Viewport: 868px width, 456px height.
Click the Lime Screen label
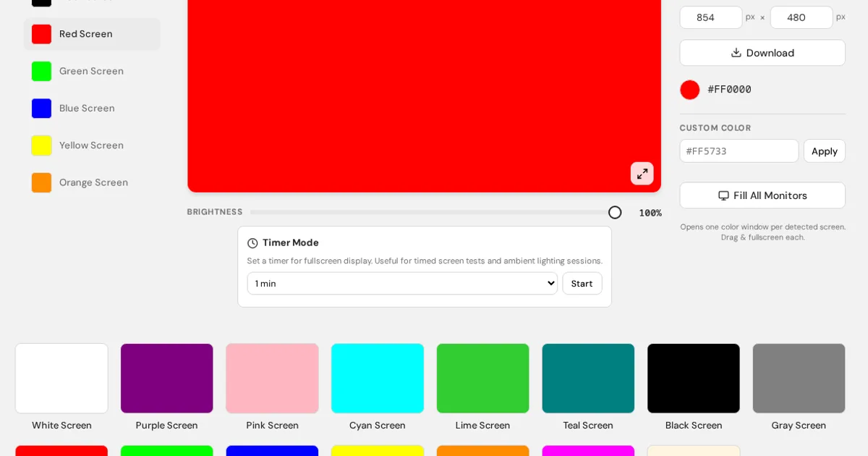483,426
